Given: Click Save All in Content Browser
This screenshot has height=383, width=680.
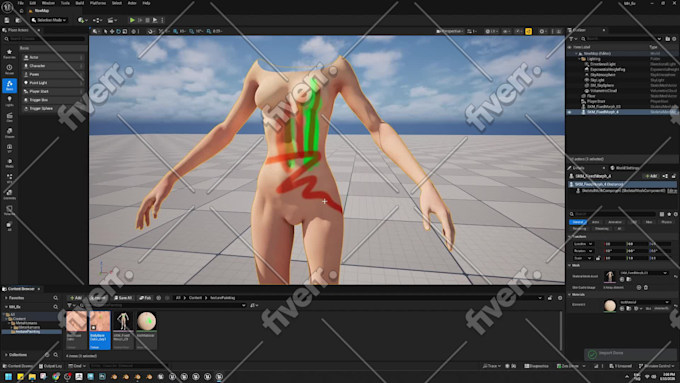Looking at the screenshot, I should 123,298.
